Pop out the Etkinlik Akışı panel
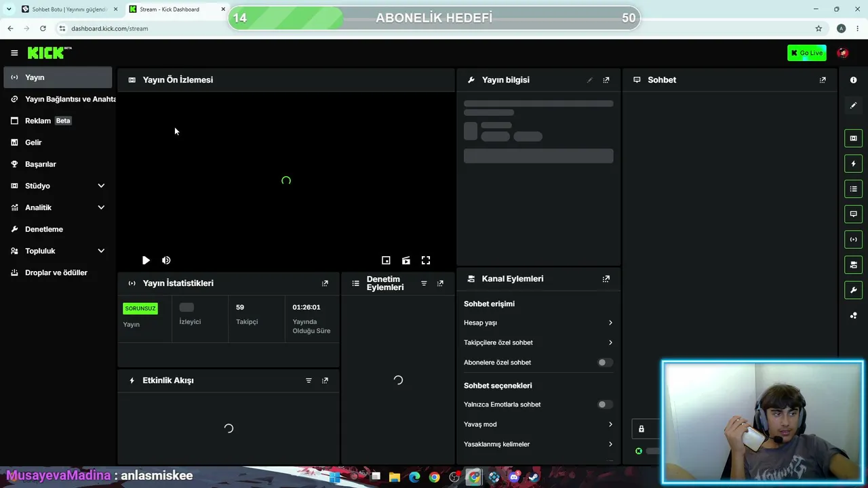The width and height of the screenshot is (868, 488). (x=325, y=380)
